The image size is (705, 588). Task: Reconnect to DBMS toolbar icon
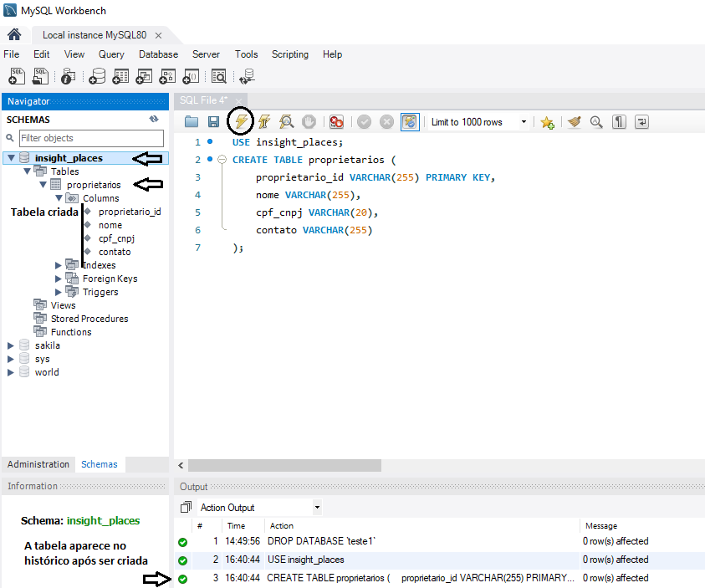point(248,76)
